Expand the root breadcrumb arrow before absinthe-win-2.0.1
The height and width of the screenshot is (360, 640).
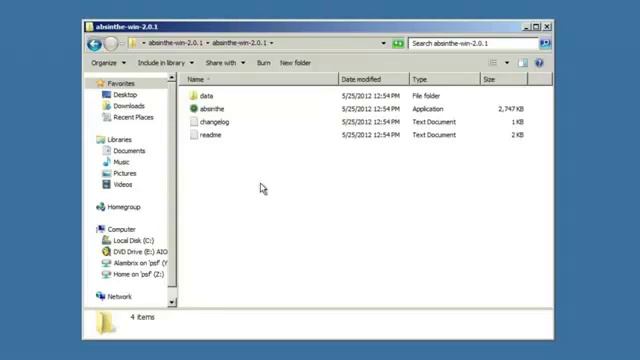tap(143, 43)
